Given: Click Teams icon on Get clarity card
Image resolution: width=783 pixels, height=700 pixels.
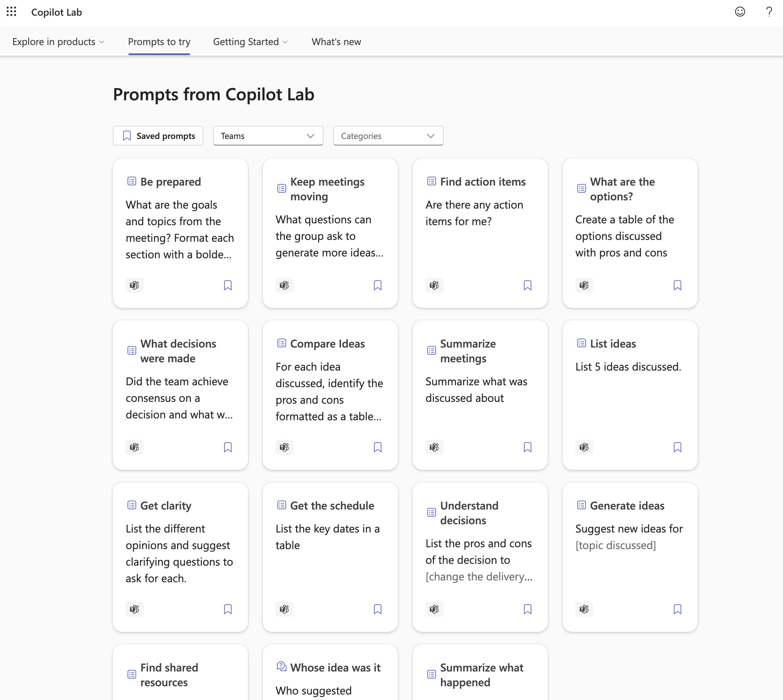Looking at the screenshot, I should (x=134, y=609).
